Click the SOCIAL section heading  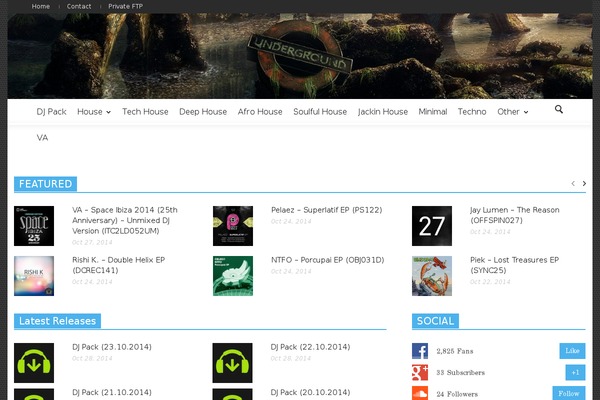tap(435, 321)
